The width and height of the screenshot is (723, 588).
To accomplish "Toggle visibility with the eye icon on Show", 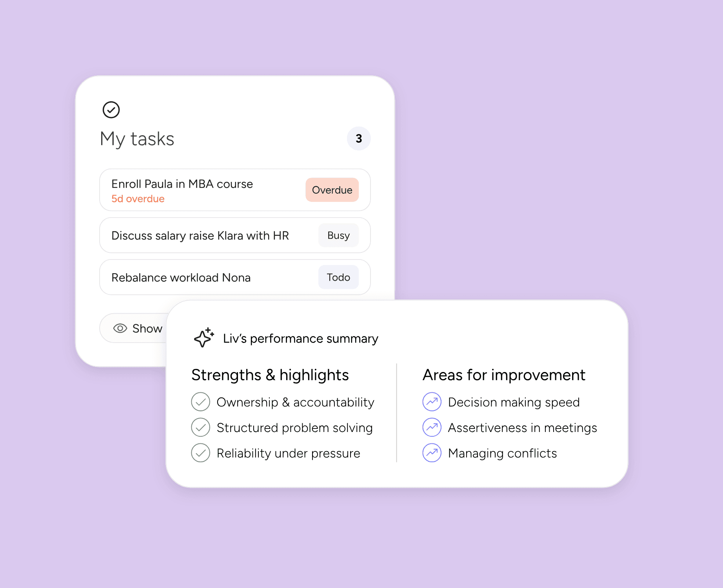I will [120, 328].
